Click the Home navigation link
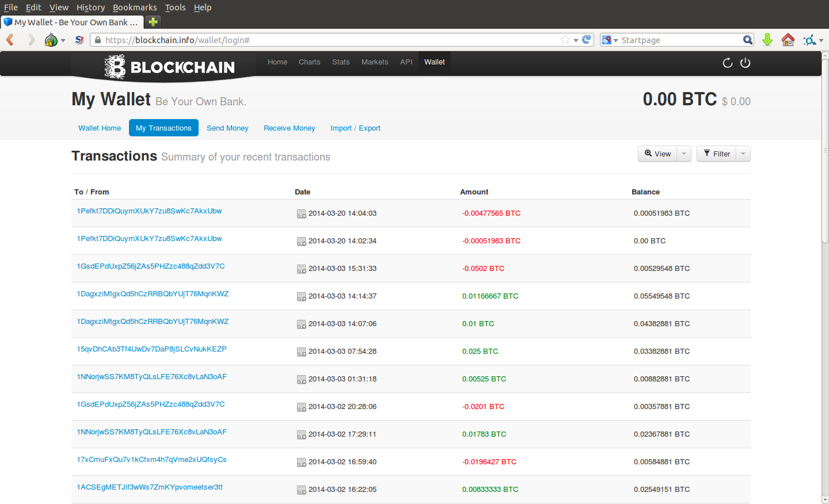The image size is (829, 504). coord(277,62)
